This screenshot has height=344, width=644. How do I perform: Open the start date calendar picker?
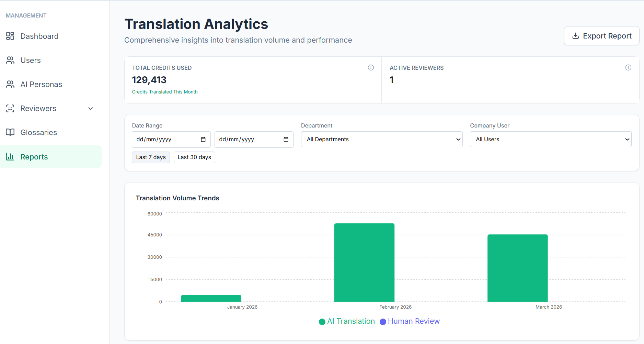point(203,139)
